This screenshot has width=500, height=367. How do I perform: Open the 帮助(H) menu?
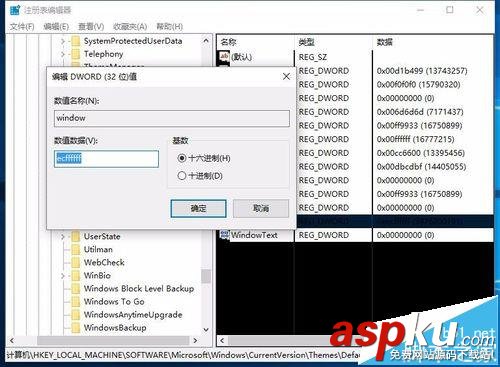(x=169, y=26)
